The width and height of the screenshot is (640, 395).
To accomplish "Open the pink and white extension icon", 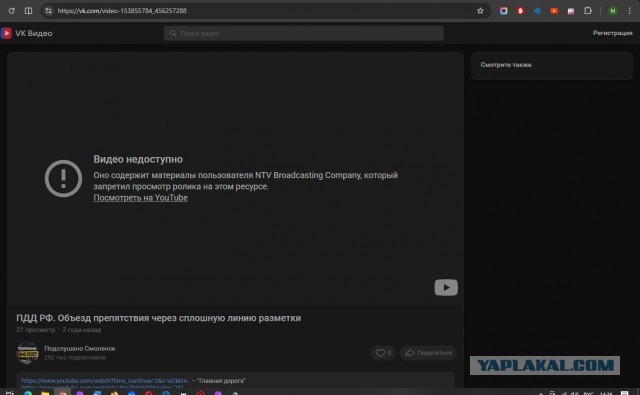I will [571, 11].
